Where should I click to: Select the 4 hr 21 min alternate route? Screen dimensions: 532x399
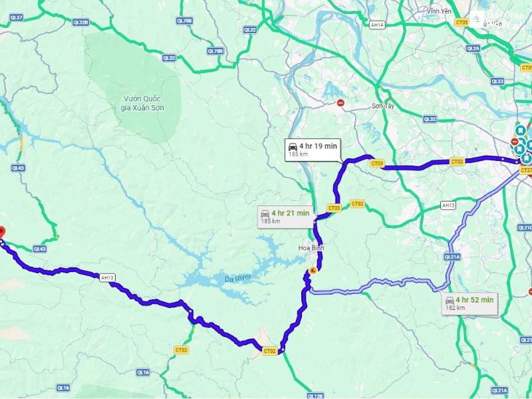(285, 217)
